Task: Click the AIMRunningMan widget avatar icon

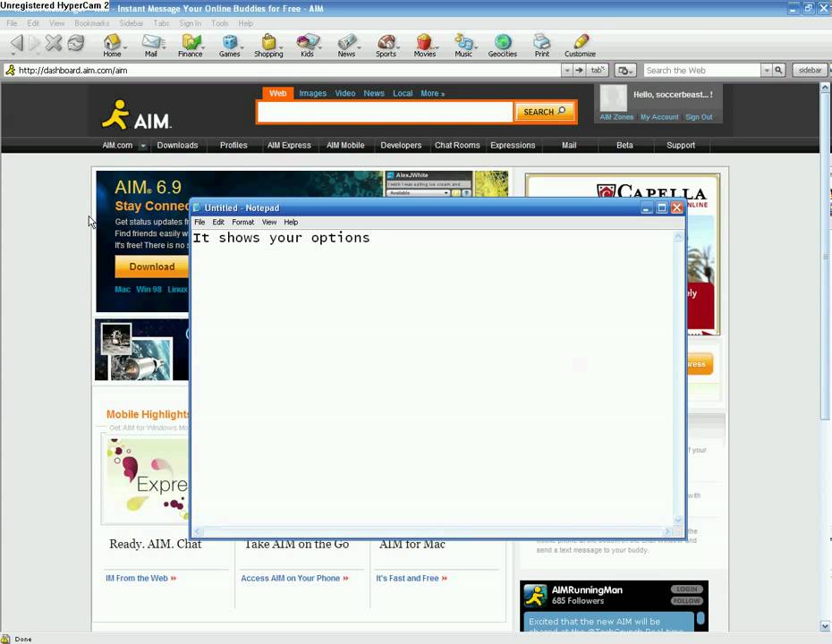Action: pos(535,595)
